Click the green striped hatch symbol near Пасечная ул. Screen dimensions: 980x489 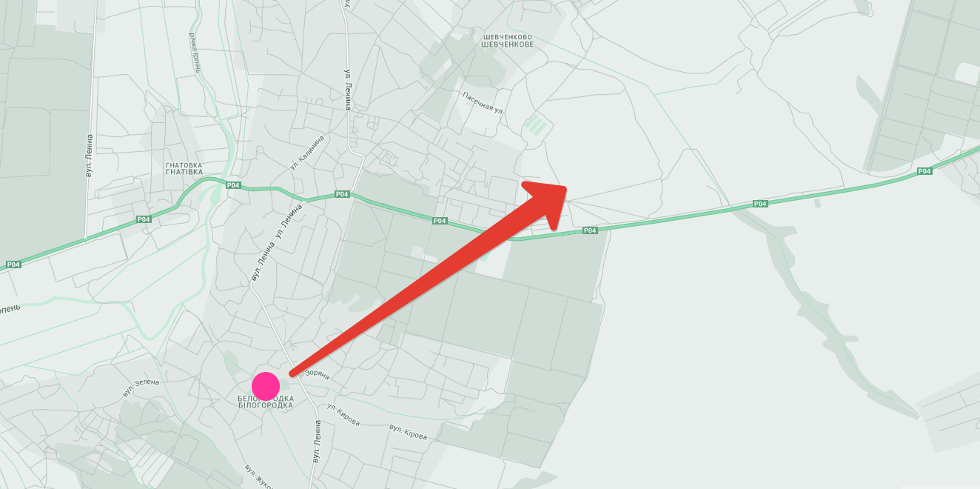pyautogui.click(x=537, y=124)
